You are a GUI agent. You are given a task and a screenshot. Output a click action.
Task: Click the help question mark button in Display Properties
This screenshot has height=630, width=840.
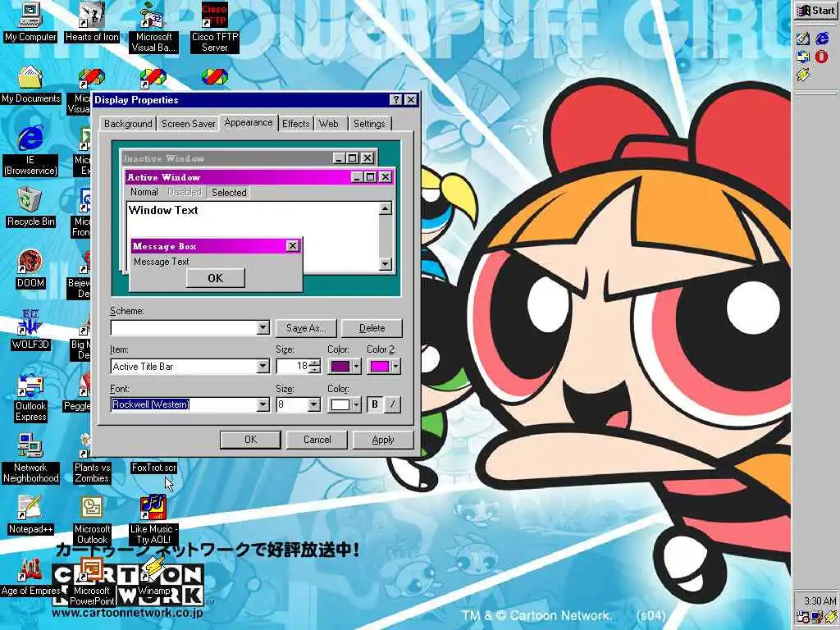coord(395,99)
